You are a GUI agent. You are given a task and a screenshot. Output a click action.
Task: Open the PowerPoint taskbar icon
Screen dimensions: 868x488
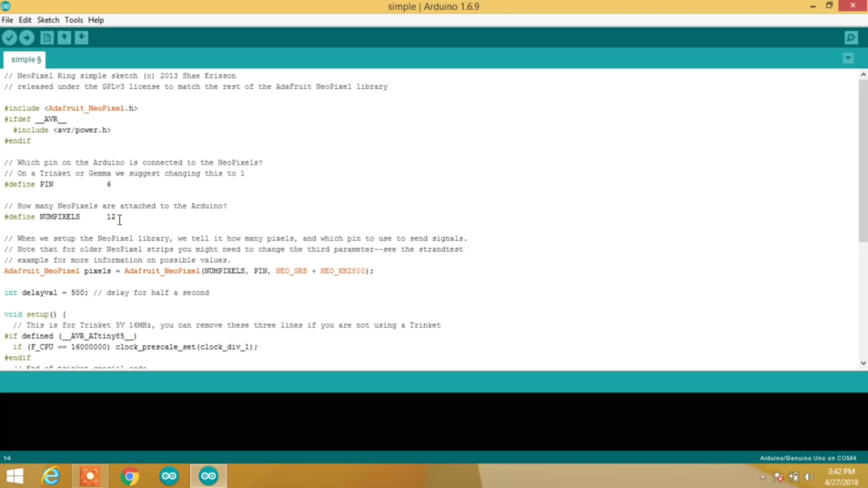(90, 476)
